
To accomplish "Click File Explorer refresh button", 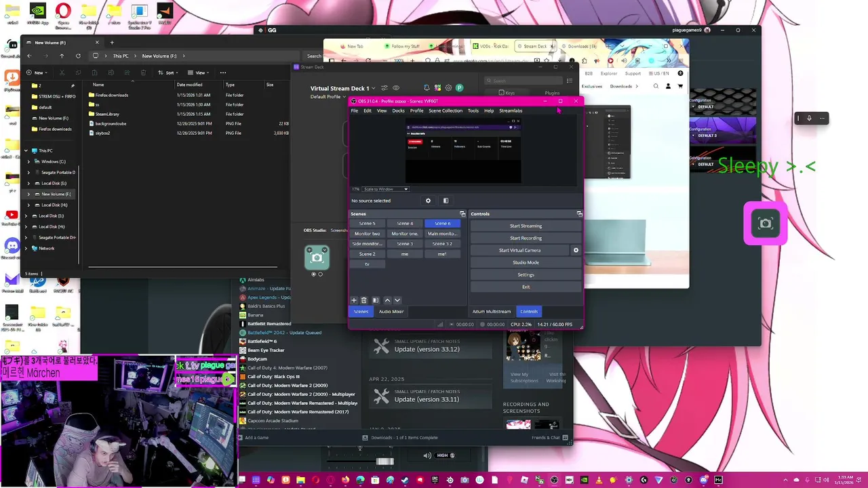I will point(78,56).
